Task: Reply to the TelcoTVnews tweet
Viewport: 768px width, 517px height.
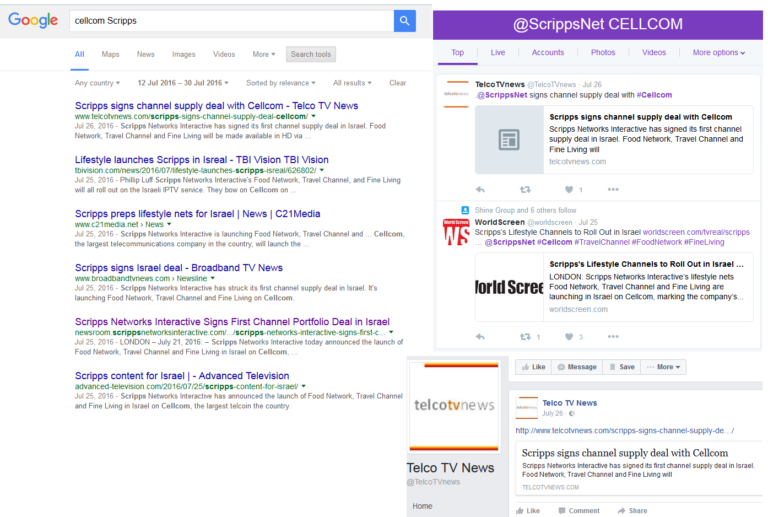Action: (481, 189)
